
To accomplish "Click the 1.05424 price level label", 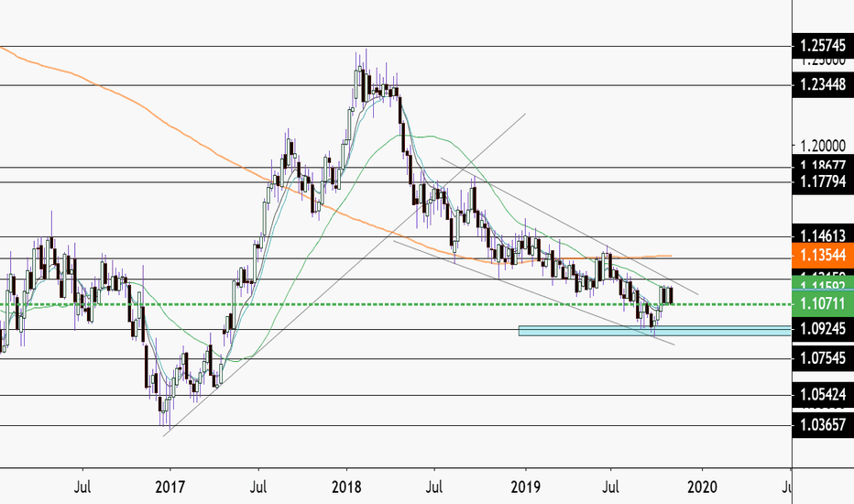I will tap(823, 394).
